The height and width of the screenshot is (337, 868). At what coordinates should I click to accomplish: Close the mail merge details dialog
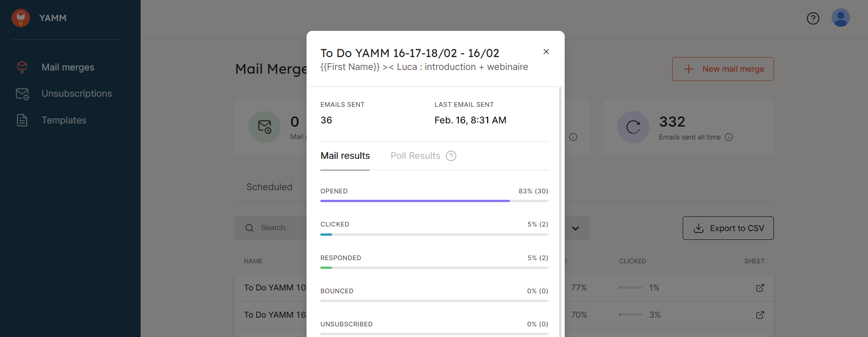[x=546, y=52]
